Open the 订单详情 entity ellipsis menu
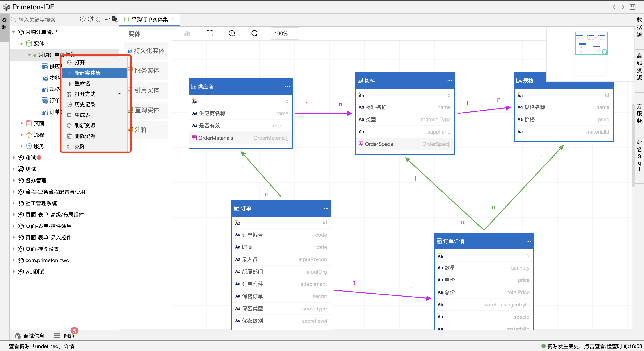The width and height of the screenshot is (644, 351). [x=528, y=241]
